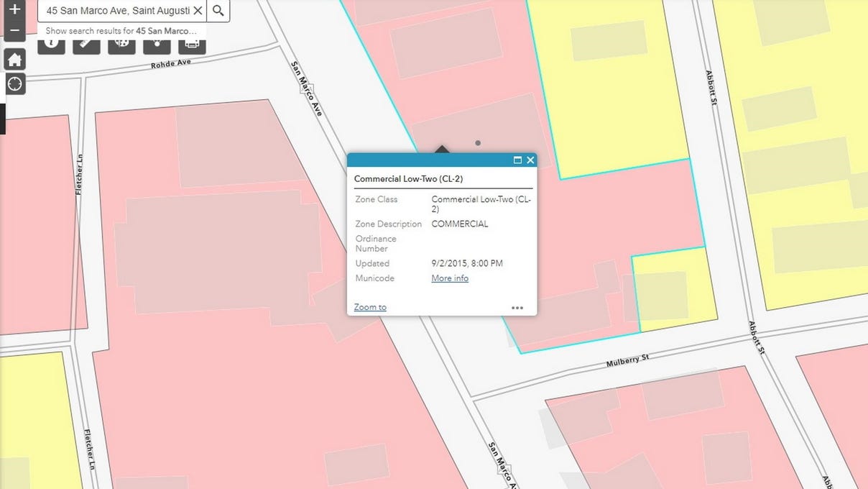868x489 pixels.
Task: Return to the default map extent (home)
Action: click(15, 60)
